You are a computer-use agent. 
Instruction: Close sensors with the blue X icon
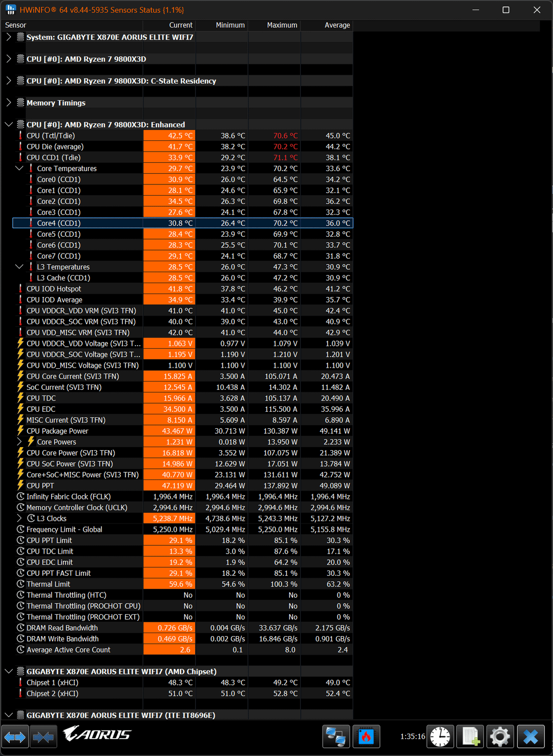(x=530, y=737)
